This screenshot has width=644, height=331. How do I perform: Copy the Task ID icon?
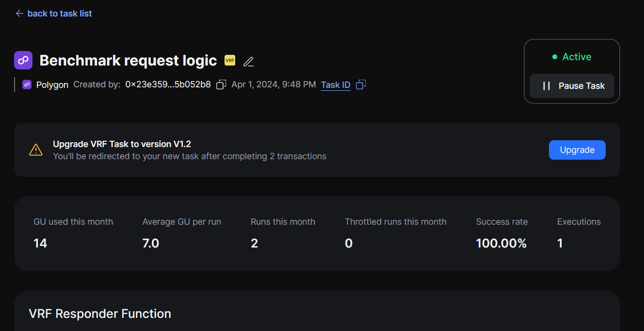[x=361, y=84]
